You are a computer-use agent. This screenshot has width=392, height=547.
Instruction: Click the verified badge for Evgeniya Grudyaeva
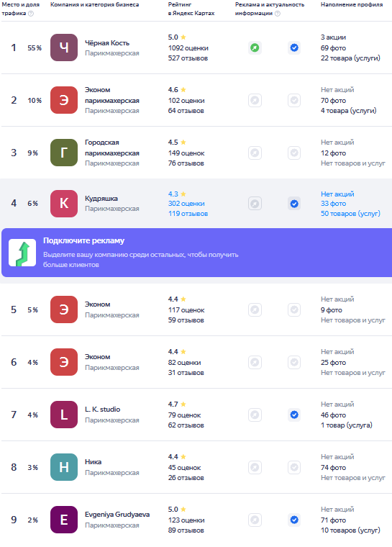coord(294,520)
